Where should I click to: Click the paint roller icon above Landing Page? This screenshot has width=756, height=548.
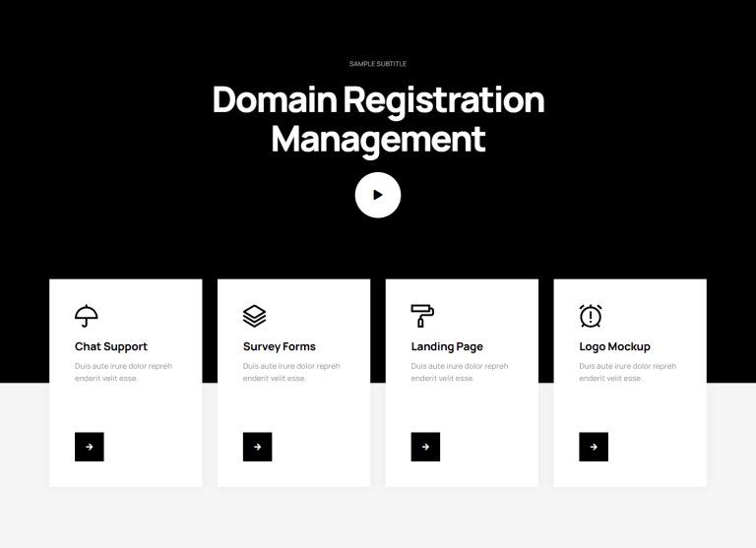(x=422, y=316)
